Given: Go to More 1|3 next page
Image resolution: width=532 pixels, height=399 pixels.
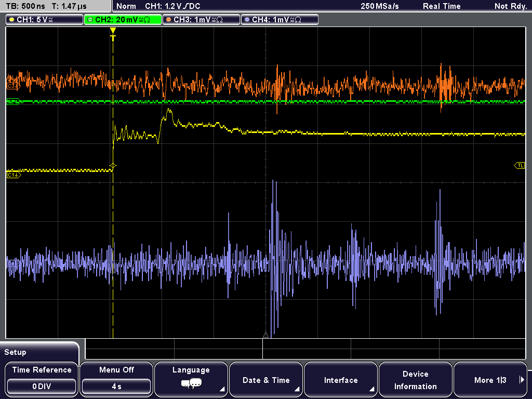Looking at the screenshot, I should coord(490,379).
